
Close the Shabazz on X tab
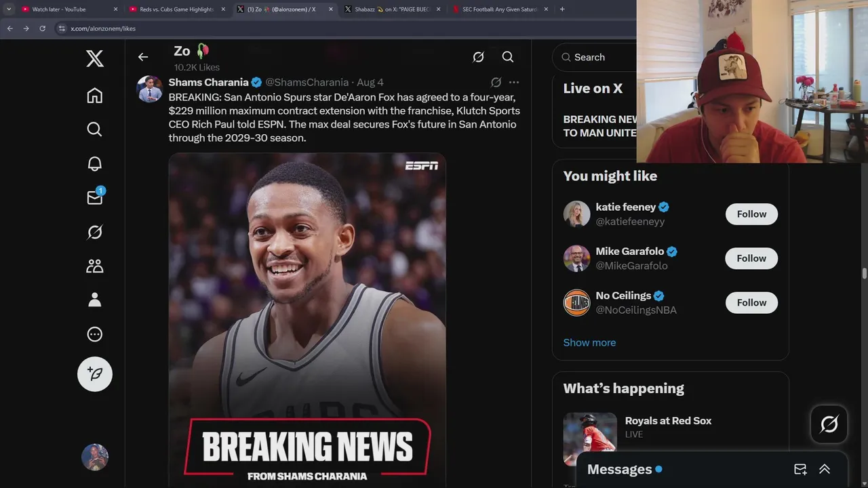[438, 9]
